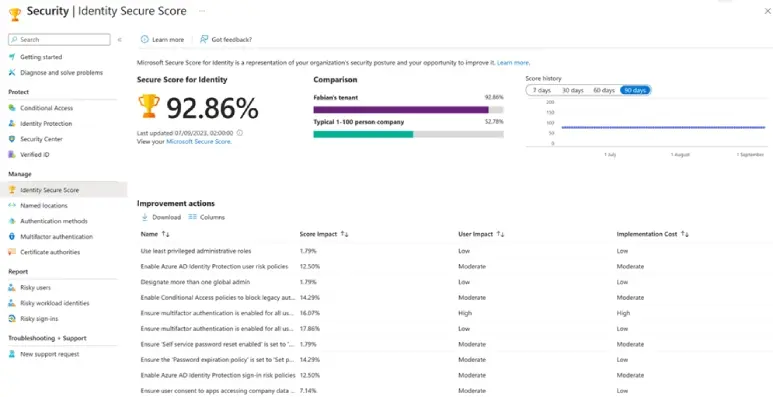Open Authentication methods page
Image resolution: width=773 pixels, height=397 pixels.
pyautogui.click(x=54, y=221)
